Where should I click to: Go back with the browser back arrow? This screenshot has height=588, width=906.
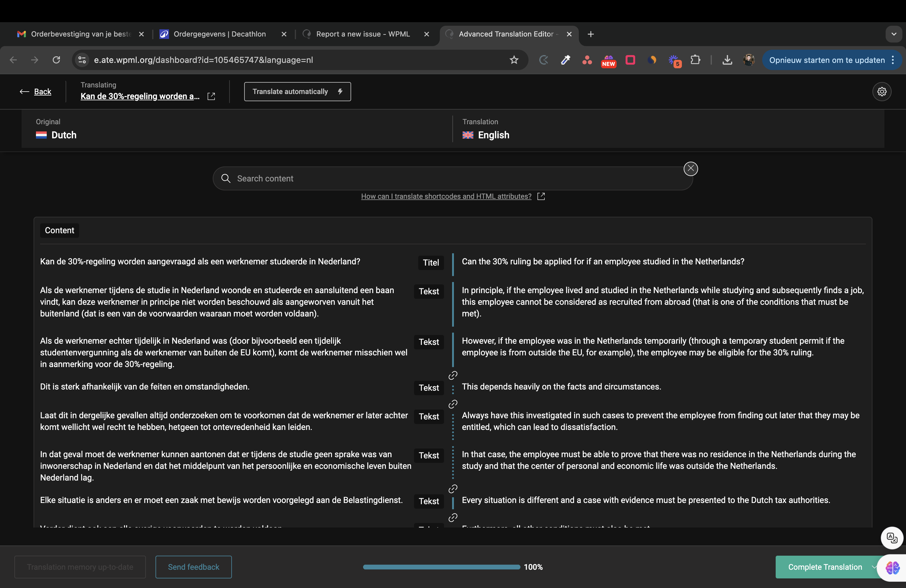click(x=13, y=60)
